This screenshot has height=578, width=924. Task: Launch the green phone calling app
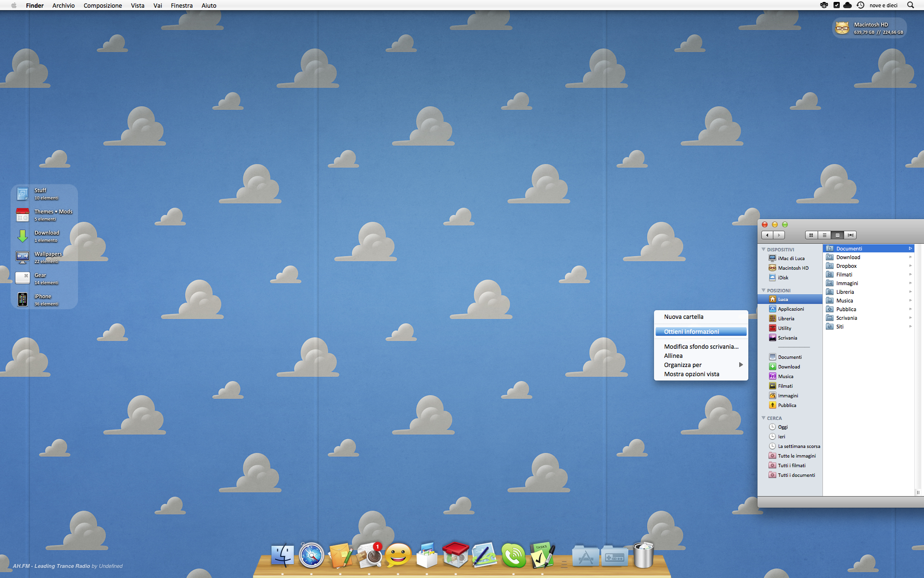point(513,555)
